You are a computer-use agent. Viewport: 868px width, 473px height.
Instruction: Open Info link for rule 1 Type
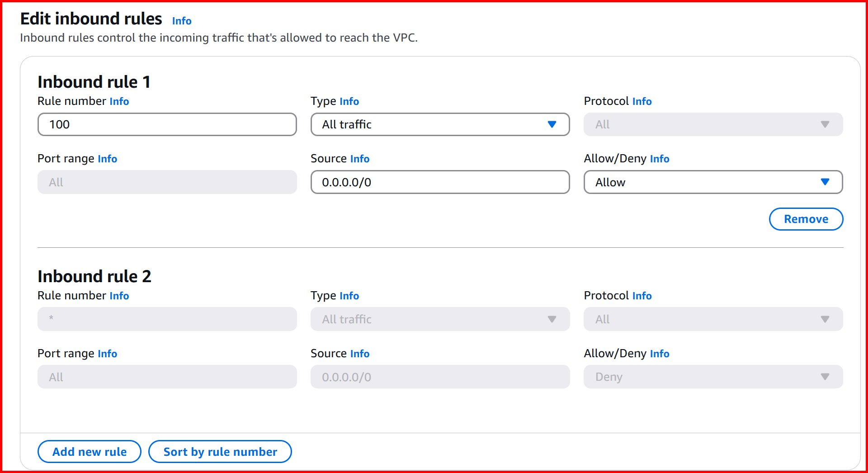coord(349,101)
